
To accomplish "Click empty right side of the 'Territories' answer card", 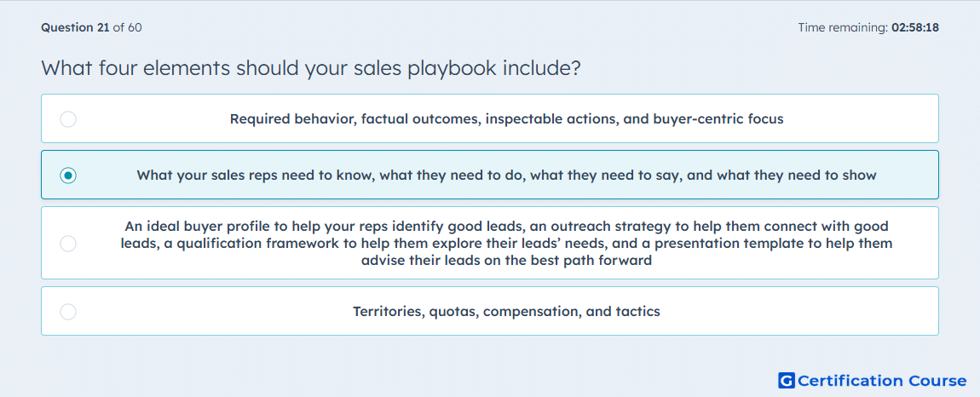I will tap(800, 311).
